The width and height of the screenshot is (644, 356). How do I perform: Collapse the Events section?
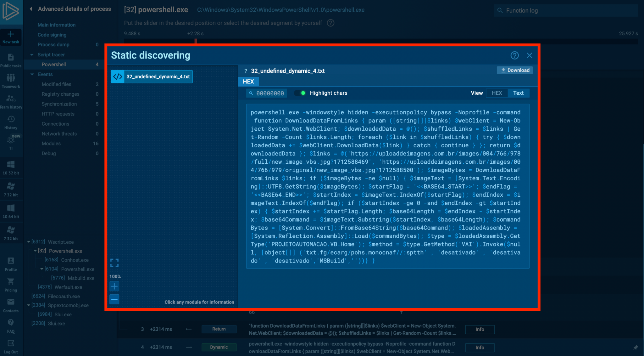tap(32, 75)
